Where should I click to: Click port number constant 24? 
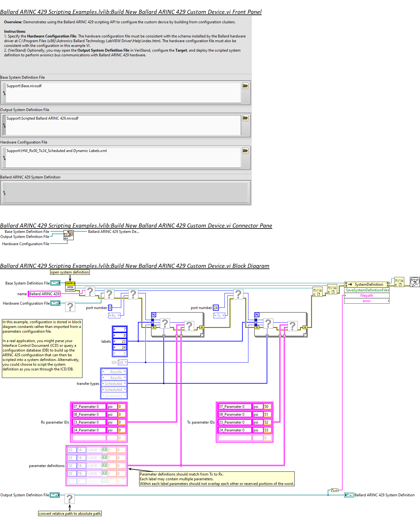(216, 308)
